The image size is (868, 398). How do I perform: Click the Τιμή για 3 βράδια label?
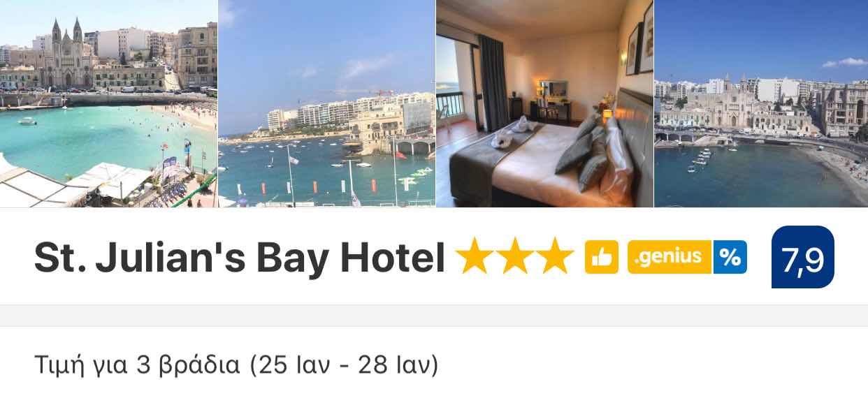(136, 364)
